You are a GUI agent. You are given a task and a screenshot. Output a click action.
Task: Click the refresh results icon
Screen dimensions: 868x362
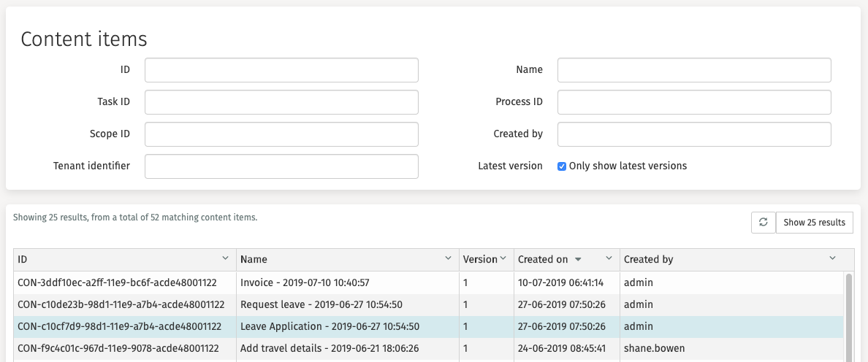point(763,223)
